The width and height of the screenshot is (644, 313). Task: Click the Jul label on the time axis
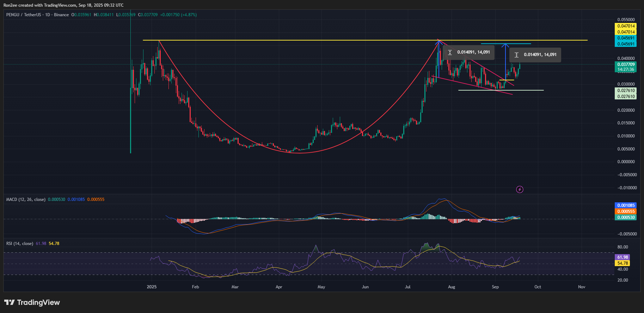(407, 287)
